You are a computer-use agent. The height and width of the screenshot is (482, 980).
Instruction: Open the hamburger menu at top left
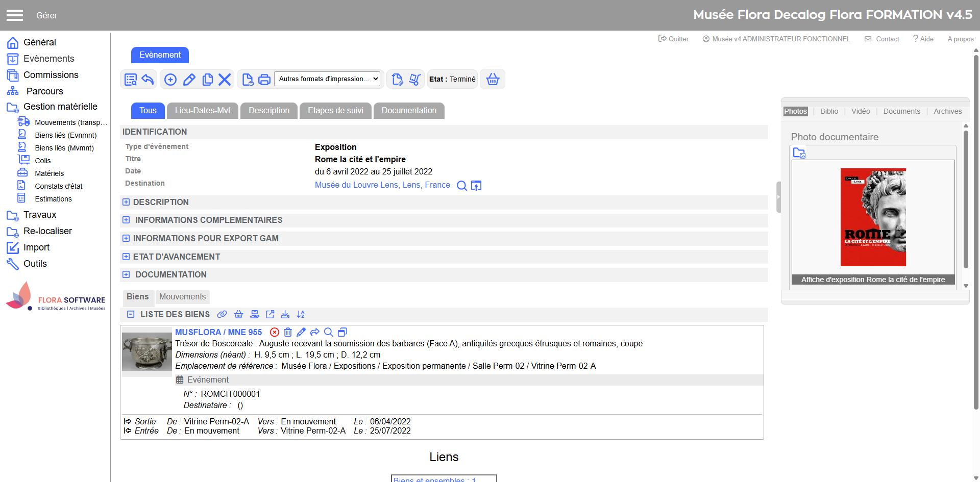[15, 15]
